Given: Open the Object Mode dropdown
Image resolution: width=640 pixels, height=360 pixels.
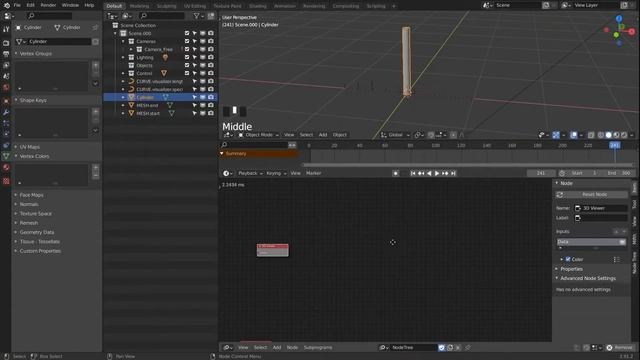Looking at the screenshot, I should coord(258,135).
